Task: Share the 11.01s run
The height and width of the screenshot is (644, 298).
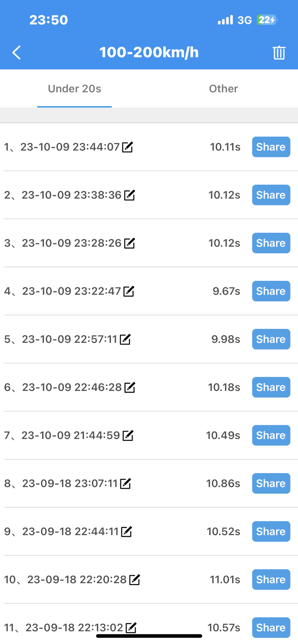Action: [271, 580]
